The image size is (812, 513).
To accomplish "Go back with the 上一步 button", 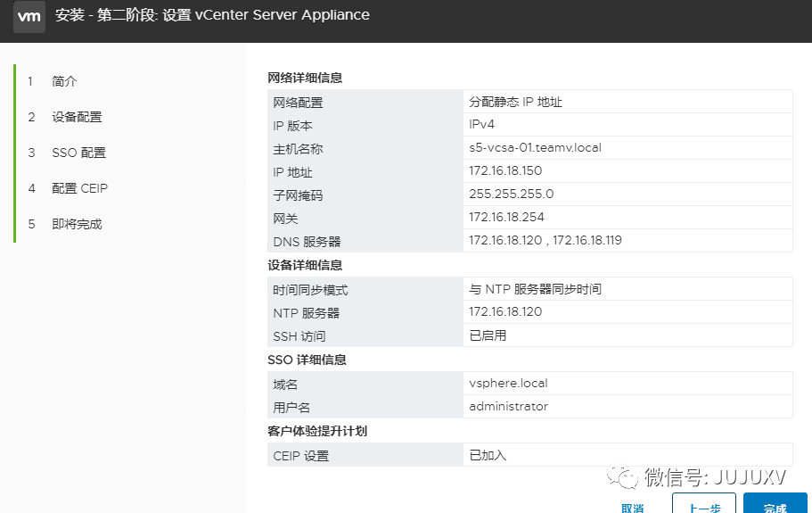I will 703,507.
